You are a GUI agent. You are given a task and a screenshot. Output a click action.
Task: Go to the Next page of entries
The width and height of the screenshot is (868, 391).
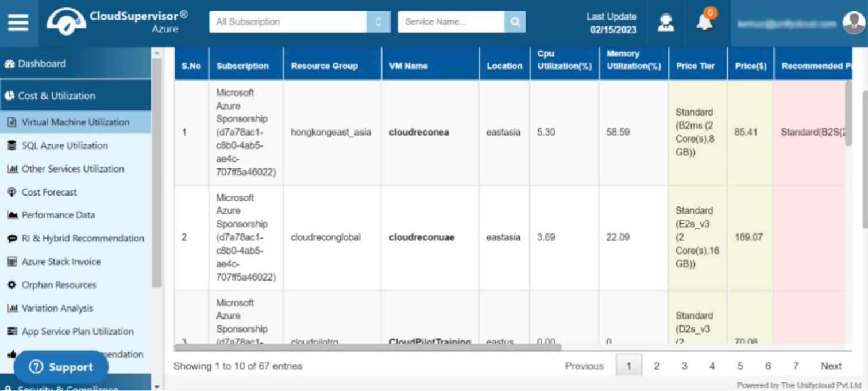click(831, 366)
